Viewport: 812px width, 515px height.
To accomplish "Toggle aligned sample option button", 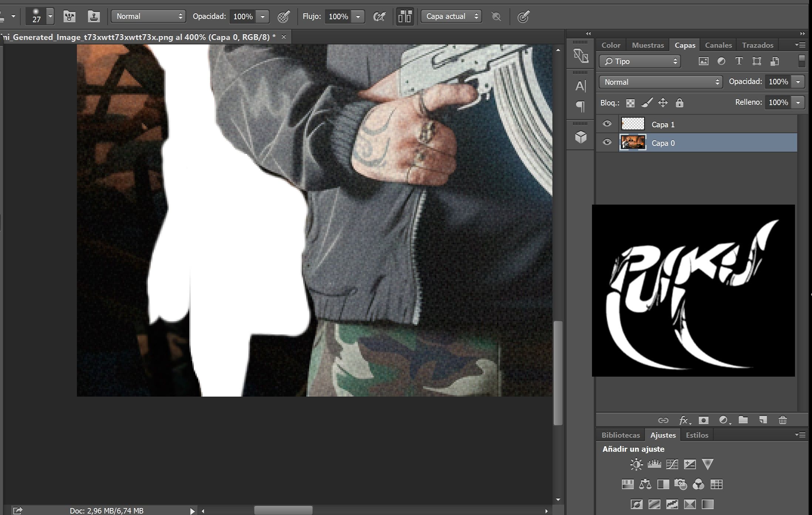I will [405, 16].
